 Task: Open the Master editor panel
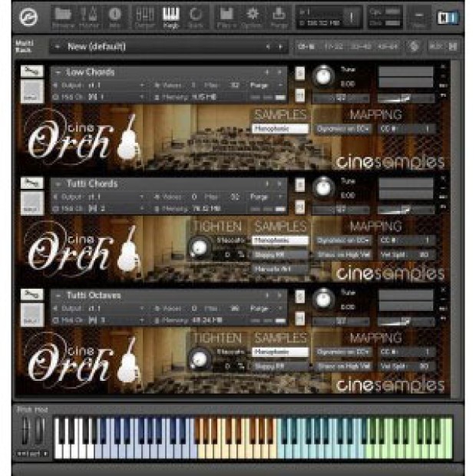(x=89, y=18)
